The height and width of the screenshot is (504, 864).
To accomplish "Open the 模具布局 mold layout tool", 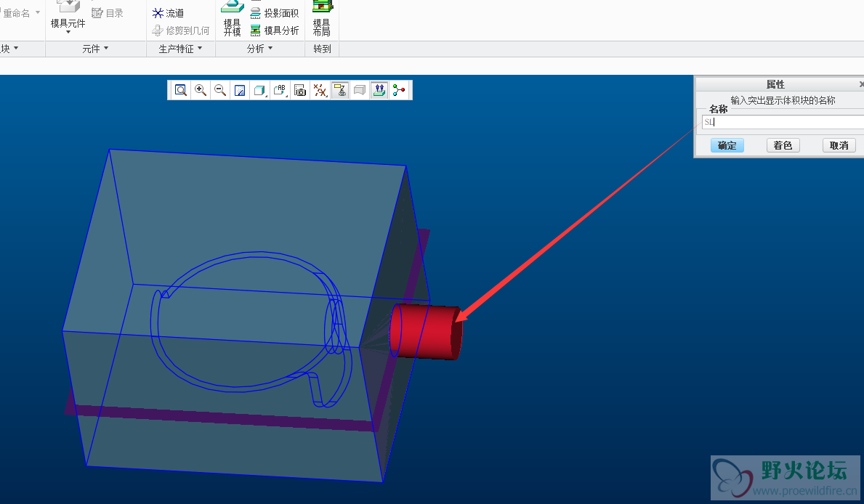I will (x=321, y=18).
